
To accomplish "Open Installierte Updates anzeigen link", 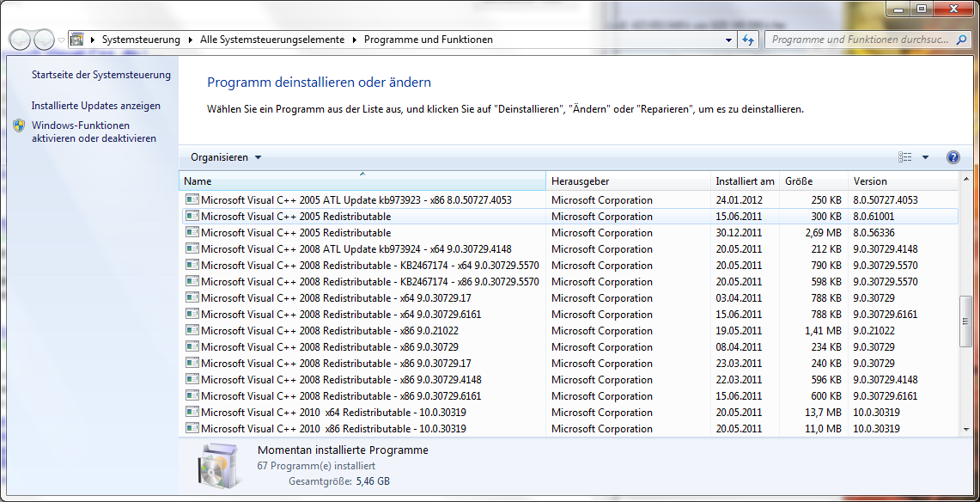I will pyautogui.click(x=95, y=106).
